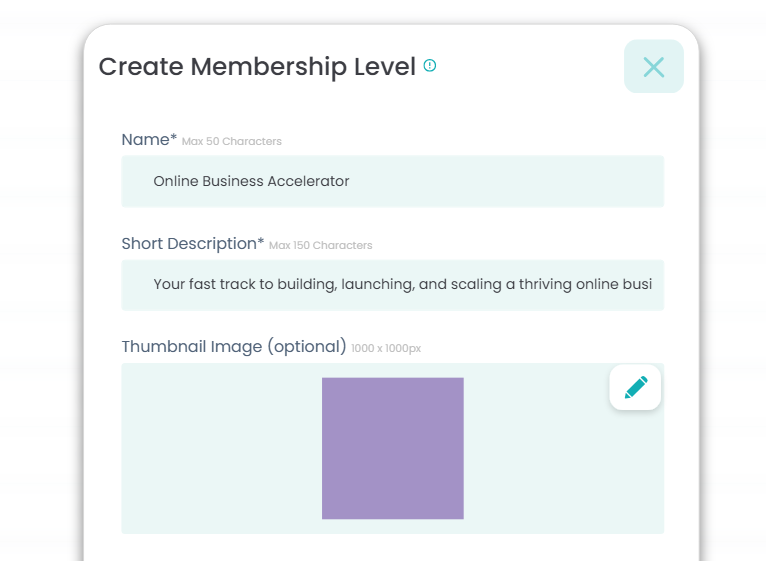Viewport: 766px width, 561px height.
Task: Click the Thumbnail Image (optional) label
Action: pos(234,347)
